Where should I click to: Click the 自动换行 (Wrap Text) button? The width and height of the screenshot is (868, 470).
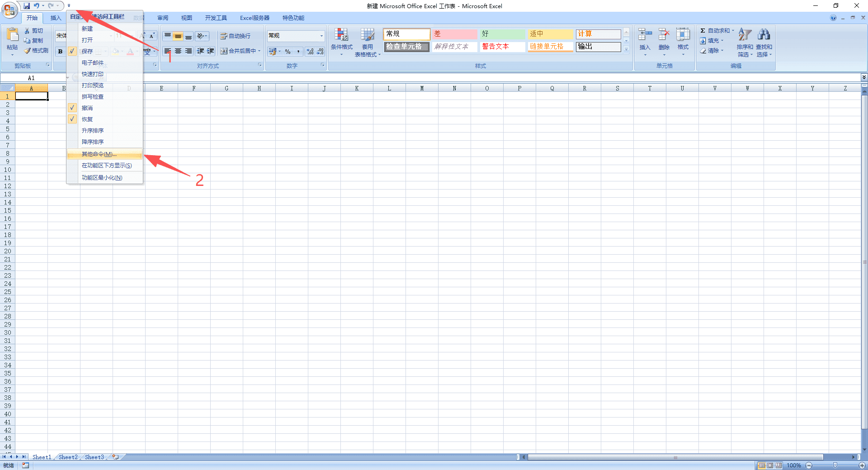(235, 36)
